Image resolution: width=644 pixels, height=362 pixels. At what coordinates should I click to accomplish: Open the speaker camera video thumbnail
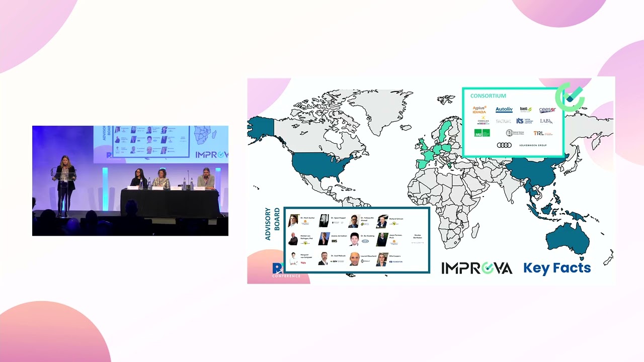[130, 181]
